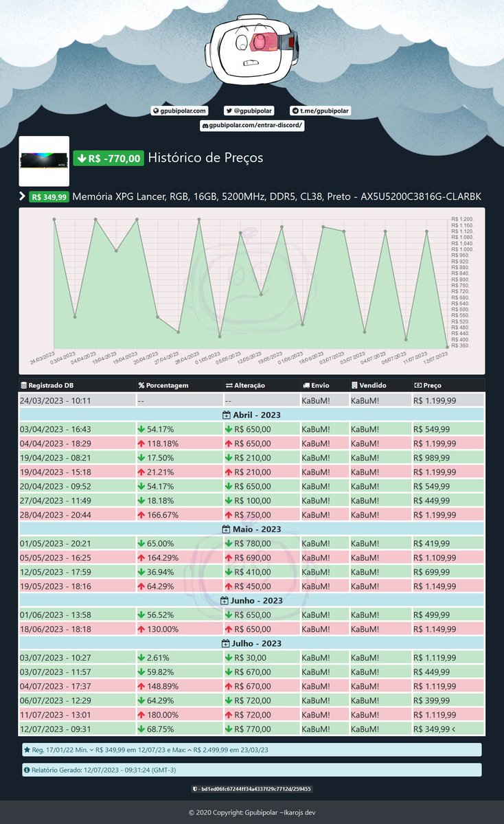Click the calendar icon beside Abril - 2023

pos(226,415)
